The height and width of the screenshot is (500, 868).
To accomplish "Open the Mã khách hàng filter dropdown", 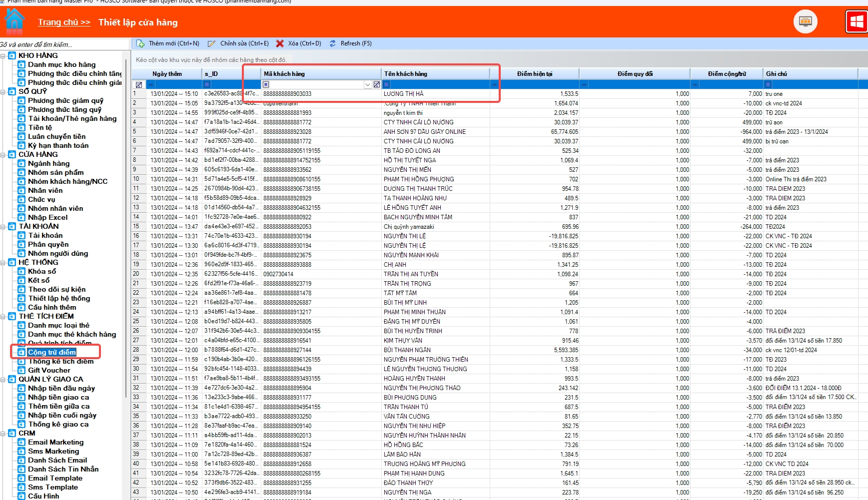I will pos(368,84).
